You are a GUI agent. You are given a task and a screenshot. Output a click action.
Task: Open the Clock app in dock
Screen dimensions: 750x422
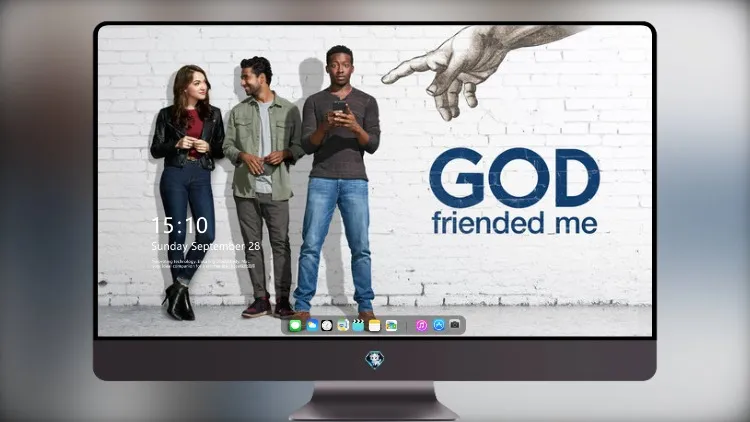click(x=327, y=326)
